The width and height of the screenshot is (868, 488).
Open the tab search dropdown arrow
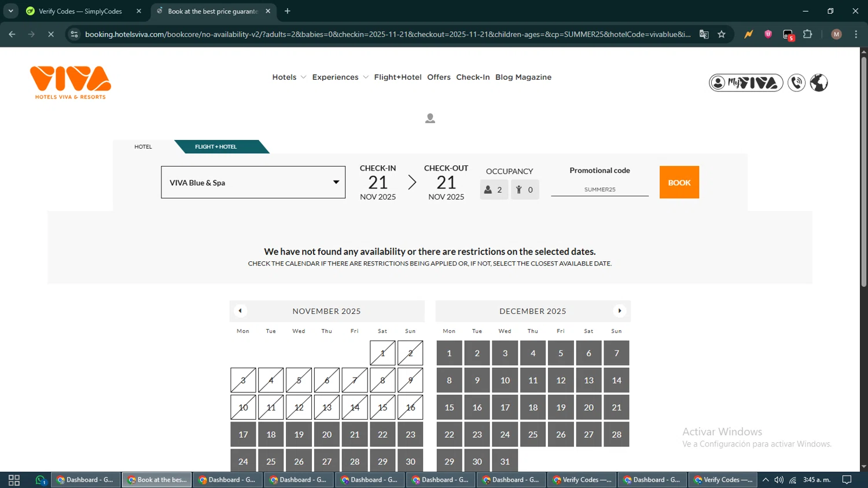(x=11, y=11)
